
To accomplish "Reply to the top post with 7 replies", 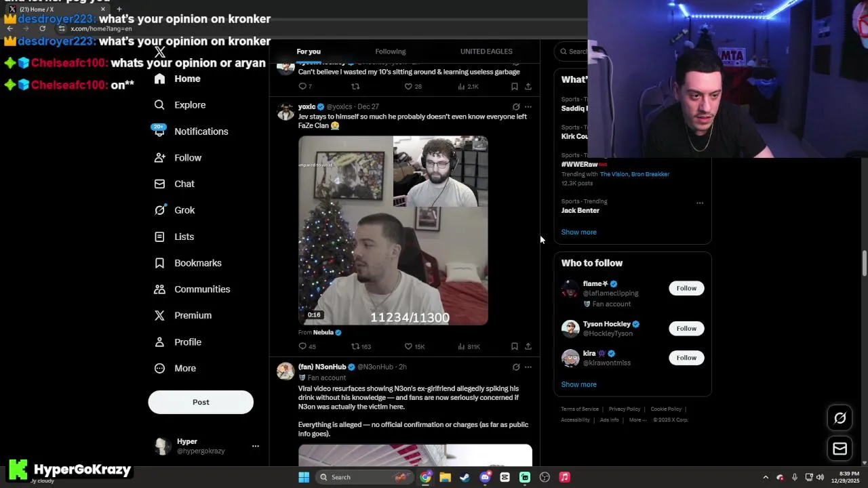I will (x=305, y=86).
